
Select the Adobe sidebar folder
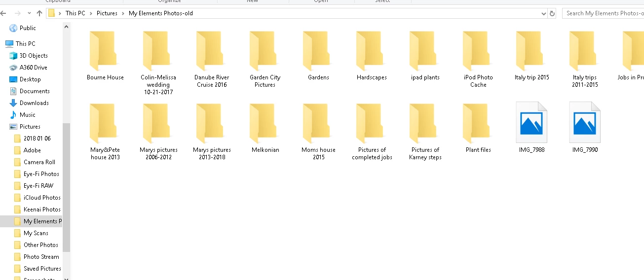click(32, 150)
